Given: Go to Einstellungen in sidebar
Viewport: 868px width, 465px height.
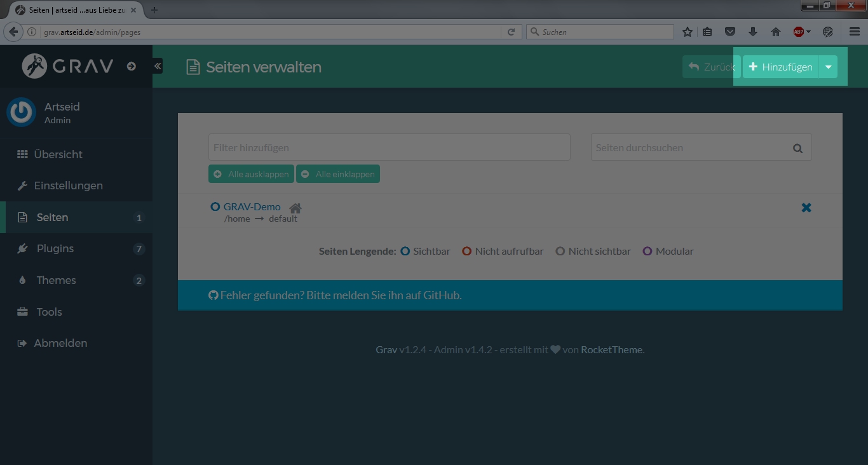Looking at the screenshot, I should (x=68, y=185).
